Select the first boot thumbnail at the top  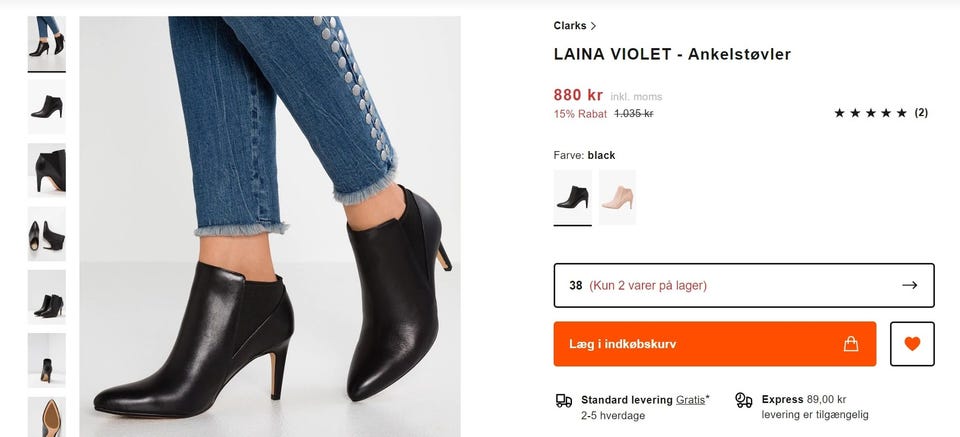[46, 41]
